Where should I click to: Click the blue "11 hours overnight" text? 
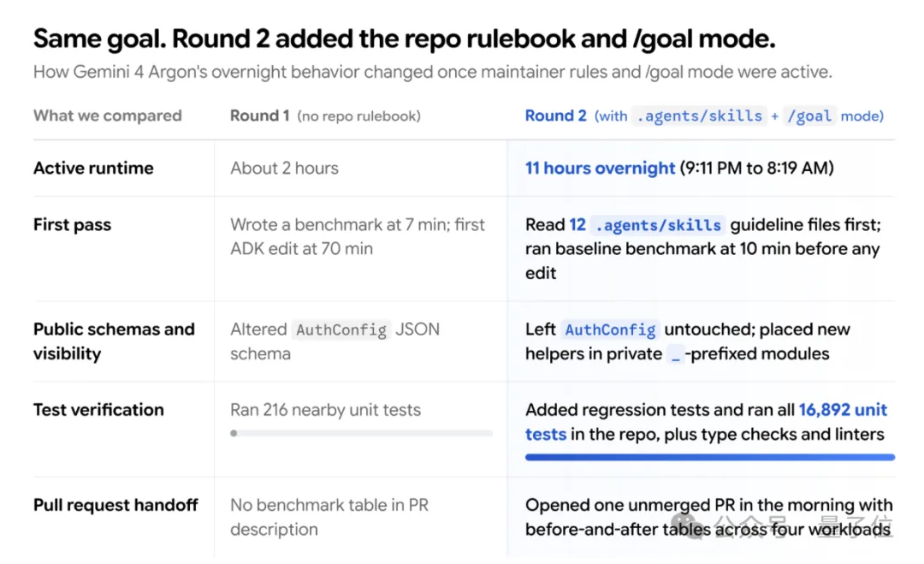[600, 168]
